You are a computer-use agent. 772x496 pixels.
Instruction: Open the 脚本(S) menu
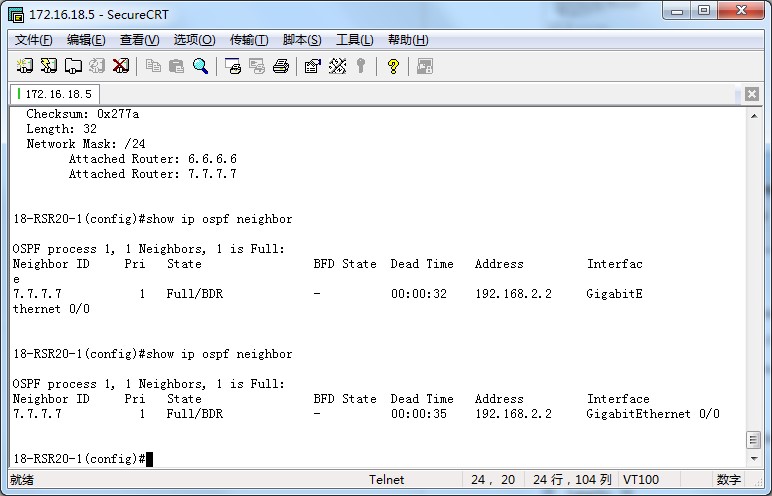tap(302, 40)
